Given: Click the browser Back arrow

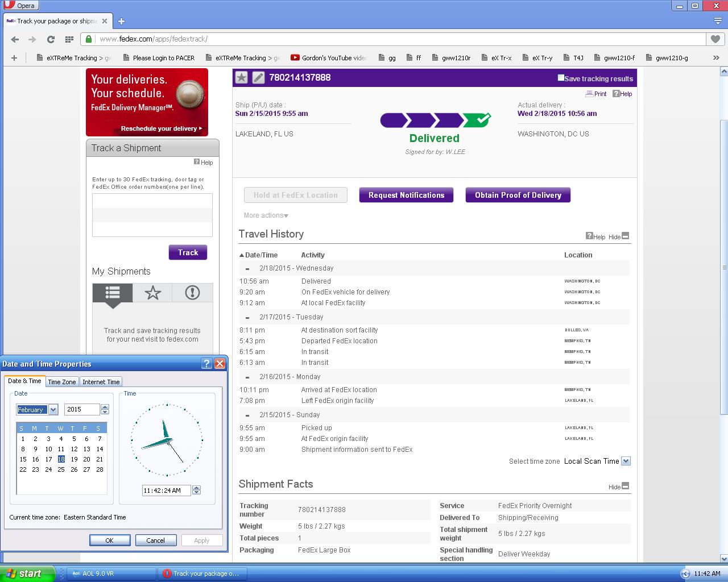Looking at the screenshot, I should (x=15, y=39).
